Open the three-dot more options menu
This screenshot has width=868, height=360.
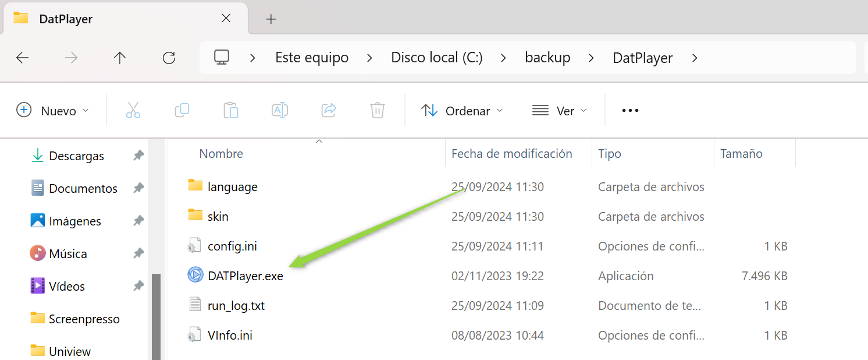pyautogui.click(x=630, y=110)
